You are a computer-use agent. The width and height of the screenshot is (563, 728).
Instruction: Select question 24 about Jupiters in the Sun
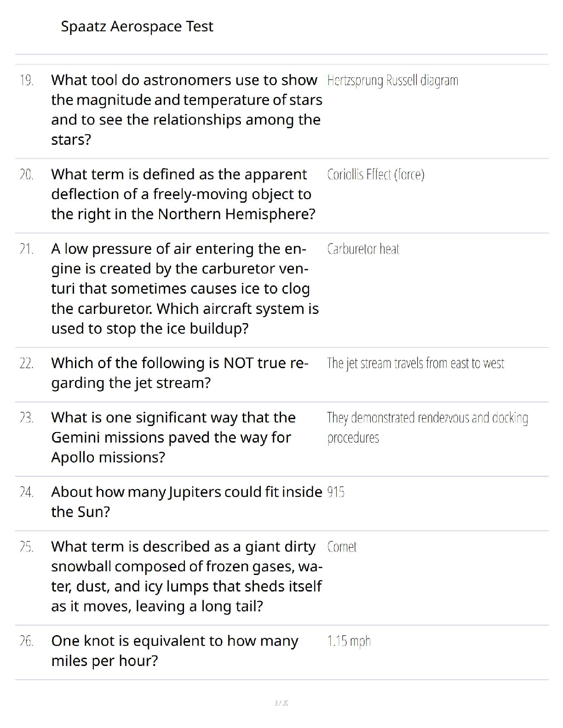tap(186, 502)
